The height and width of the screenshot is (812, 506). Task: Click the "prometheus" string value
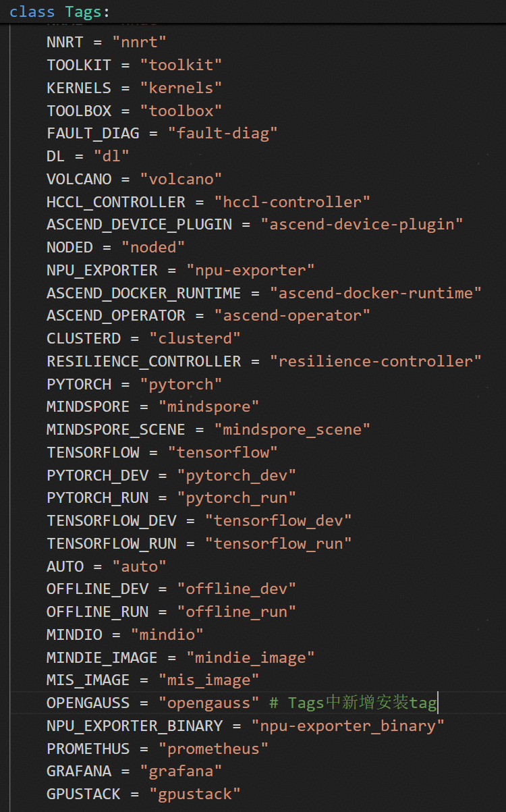213,749
